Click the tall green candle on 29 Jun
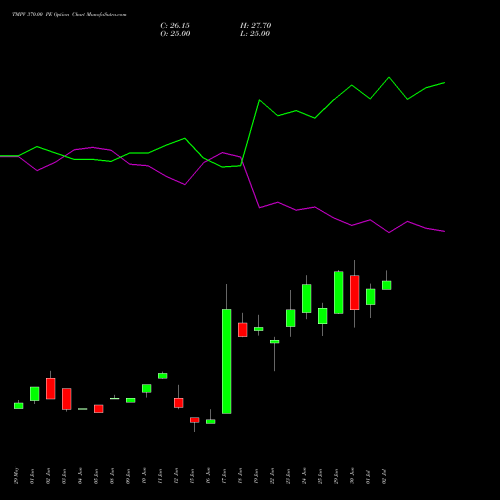 point(339,292)
